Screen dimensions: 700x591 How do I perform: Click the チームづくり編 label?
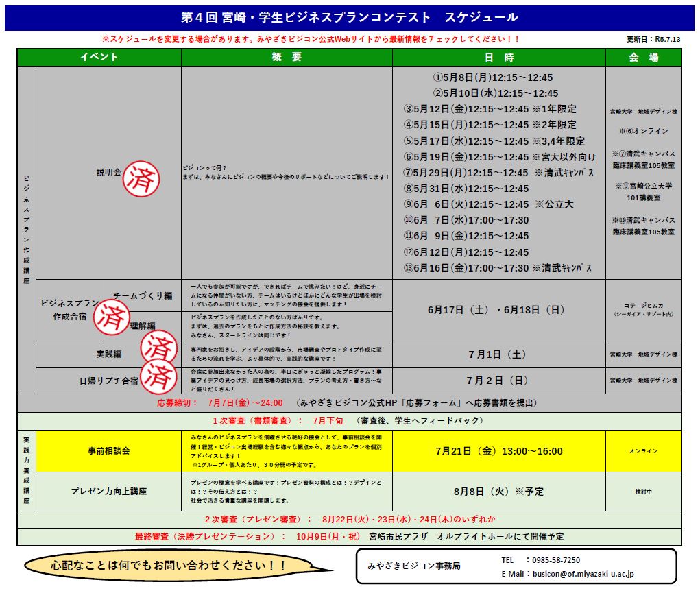[x=143, y=295]
